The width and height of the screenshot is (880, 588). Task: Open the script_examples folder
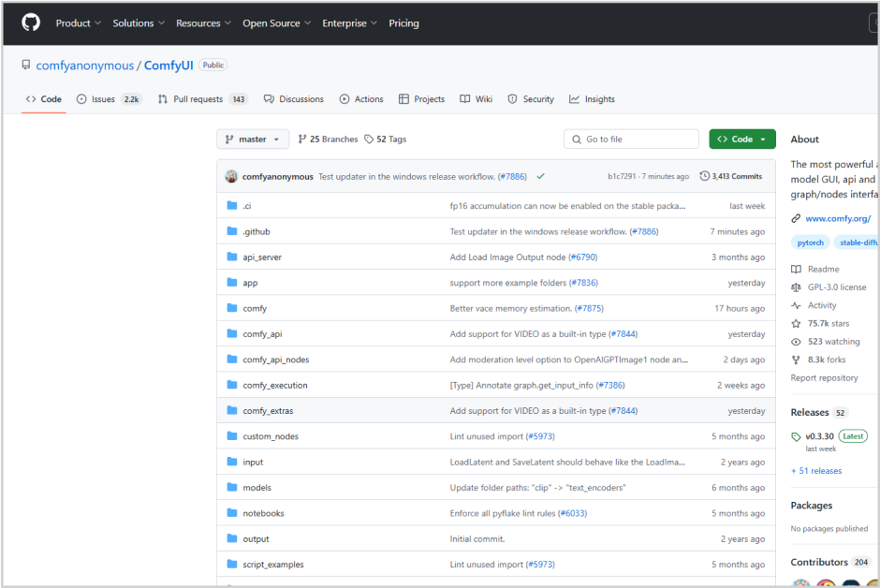pyautogui.click(x=273, y=565)
